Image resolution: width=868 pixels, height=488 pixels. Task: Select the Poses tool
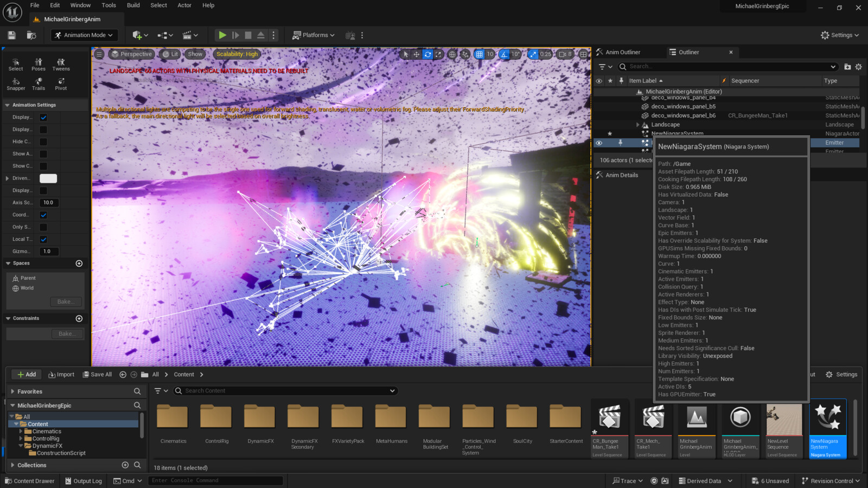tap(38, 65)
